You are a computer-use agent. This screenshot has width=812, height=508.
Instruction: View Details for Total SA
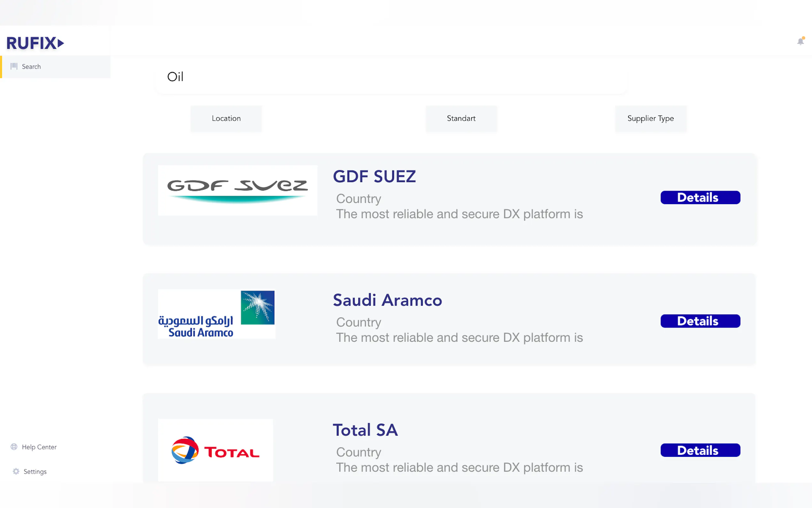coord(700,450)
